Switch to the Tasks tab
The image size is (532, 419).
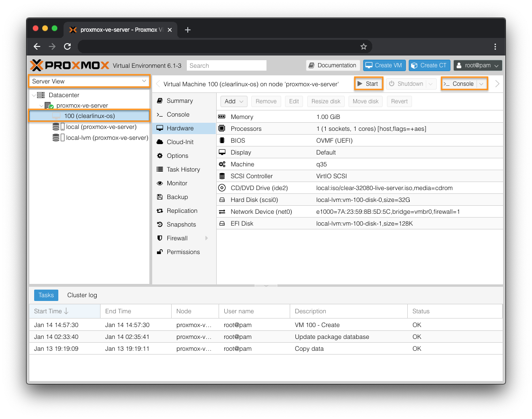pos(46,295)
